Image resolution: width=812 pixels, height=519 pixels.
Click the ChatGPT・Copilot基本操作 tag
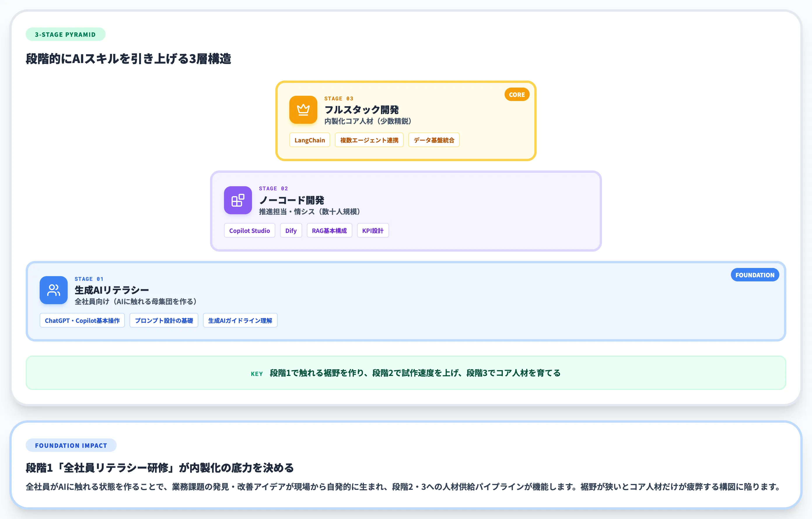(82, 320)
